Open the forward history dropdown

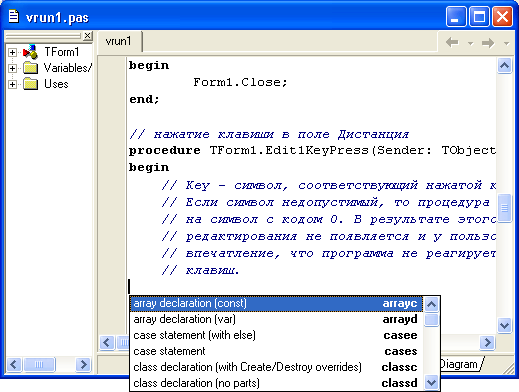point(506,43)
